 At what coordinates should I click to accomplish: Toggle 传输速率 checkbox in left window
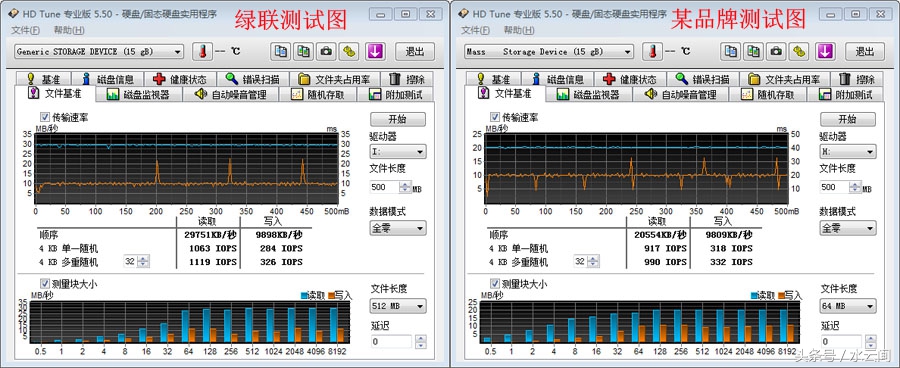[x=44, y=117]
